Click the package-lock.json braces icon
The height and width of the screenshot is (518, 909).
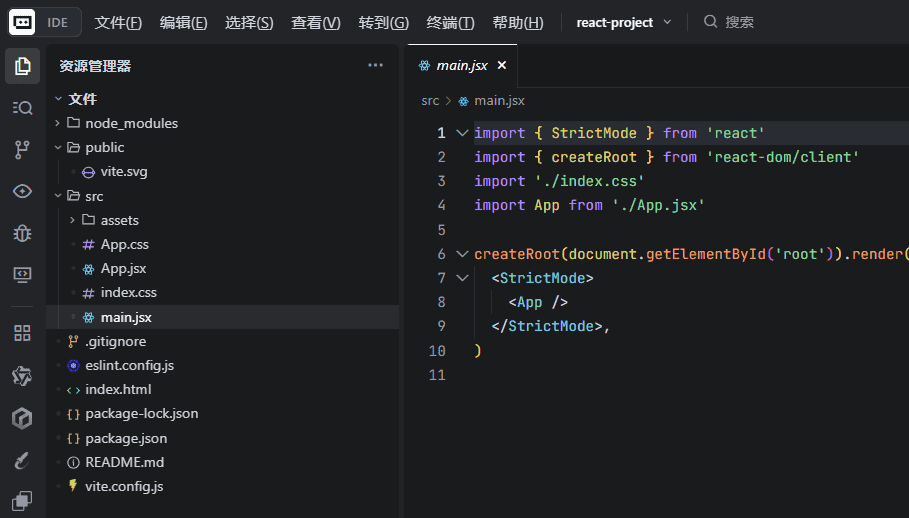(73, 414)
